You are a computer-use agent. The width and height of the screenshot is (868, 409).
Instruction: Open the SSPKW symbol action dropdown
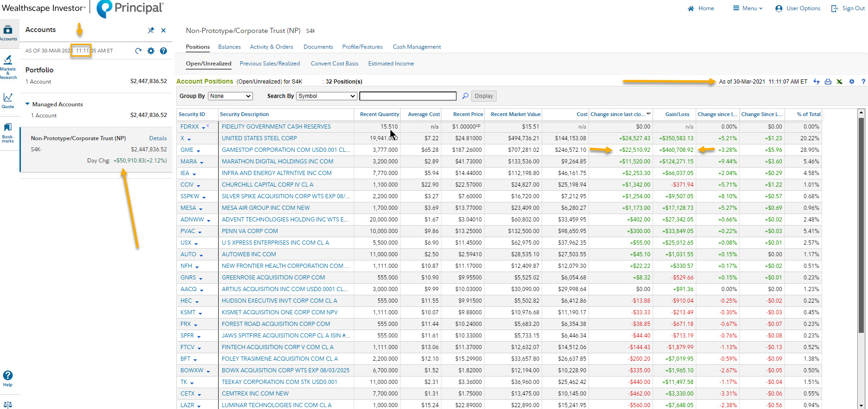click(x=204, y=197)
